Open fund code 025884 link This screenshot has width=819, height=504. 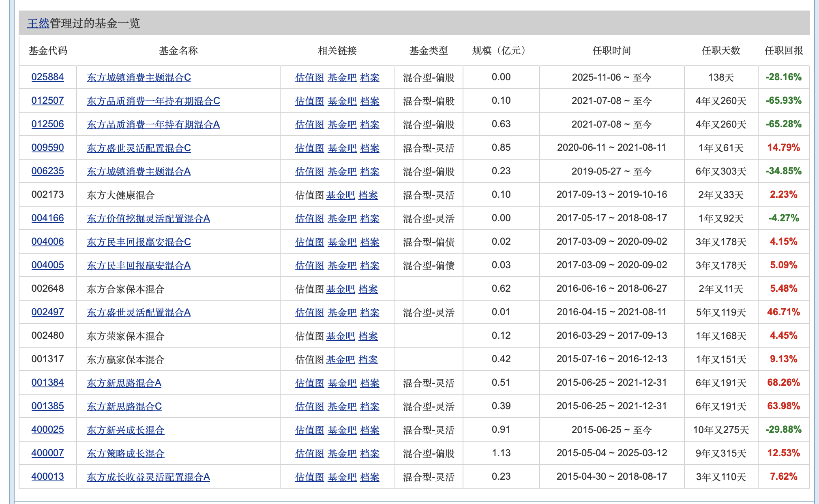click(x=47, y=77)
